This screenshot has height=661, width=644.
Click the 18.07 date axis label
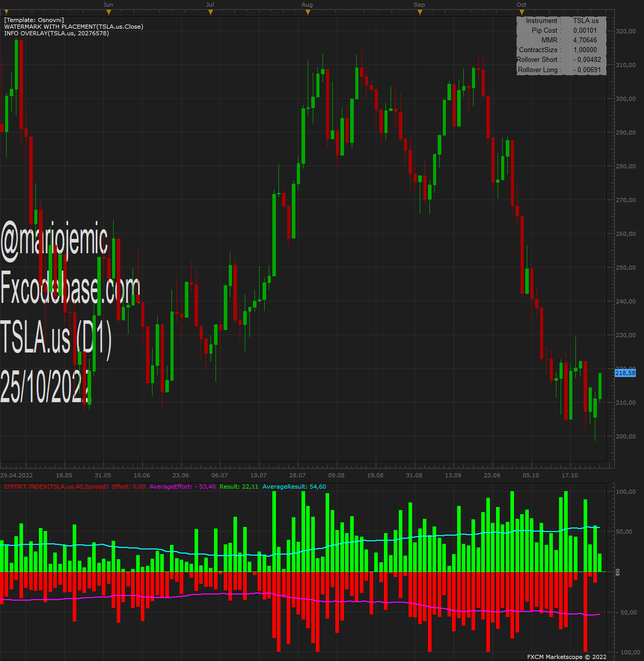tap(259, 475)
